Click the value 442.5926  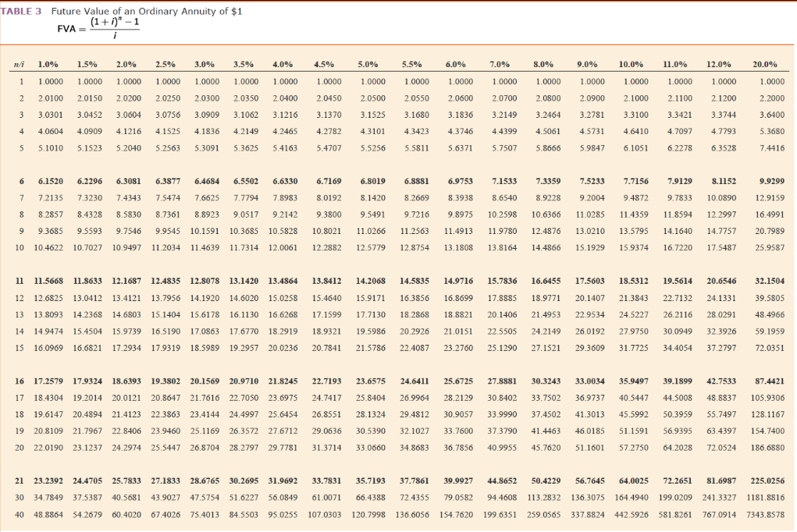click(632, 515)
